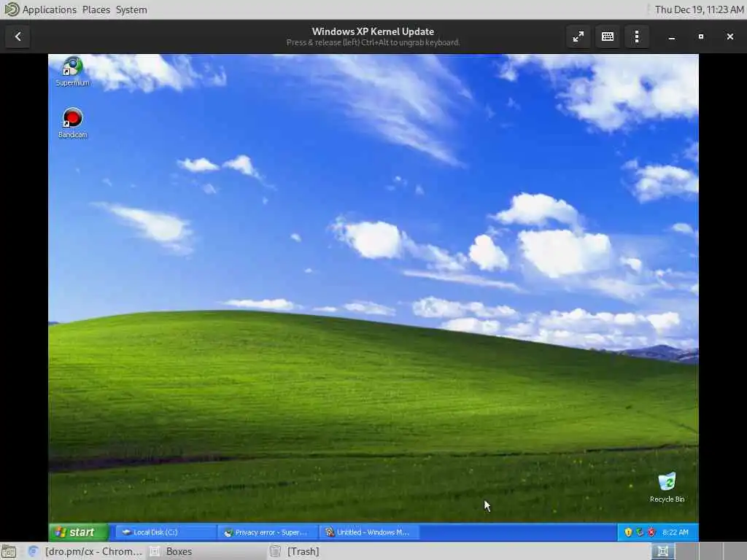
Task: Click the XP clock showing 8:22 AM
Action: [675, 532]
